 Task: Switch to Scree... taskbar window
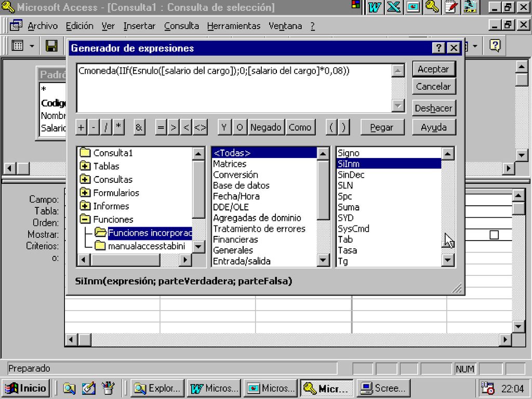click(384, 388)
